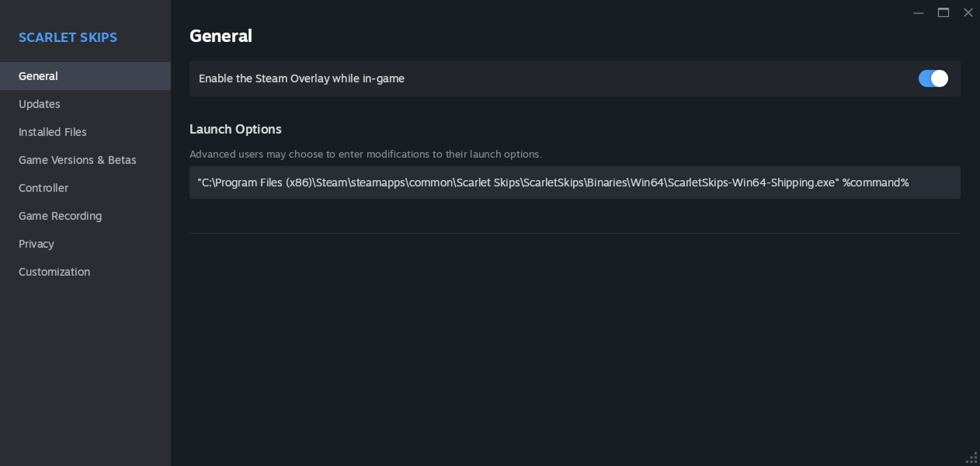Viewport: 980px width, 466px height.
Task: Click the General page heading
Action: [221, 36]
